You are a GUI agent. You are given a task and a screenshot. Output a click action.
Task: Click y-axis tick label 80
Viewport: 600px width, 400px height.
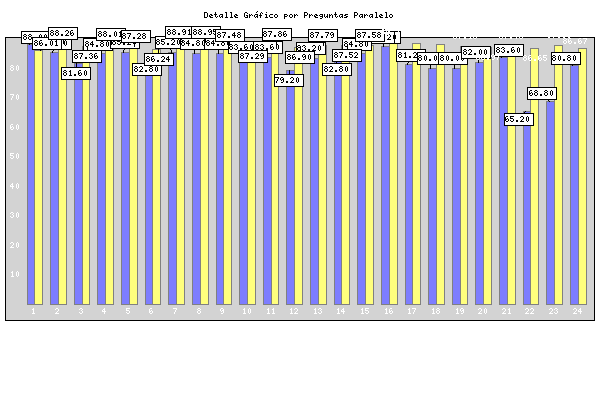(x=15, y=68)
